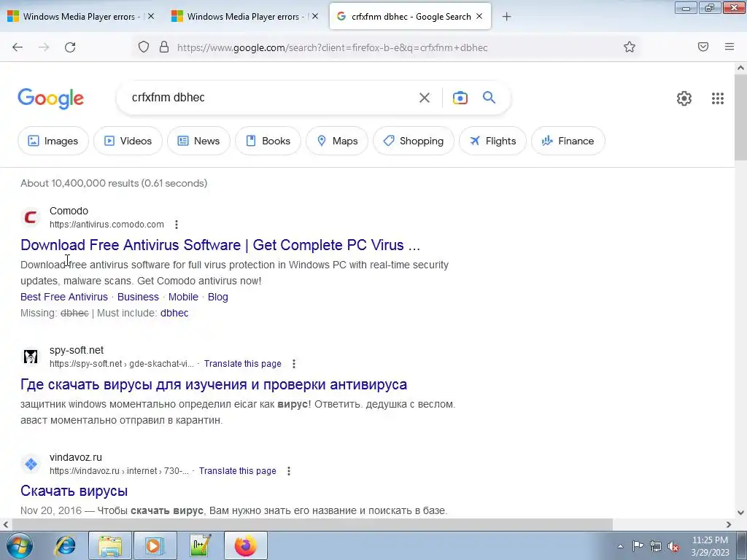Click Must include dbhec link
The image size is (747, 560).
point(174,313)
